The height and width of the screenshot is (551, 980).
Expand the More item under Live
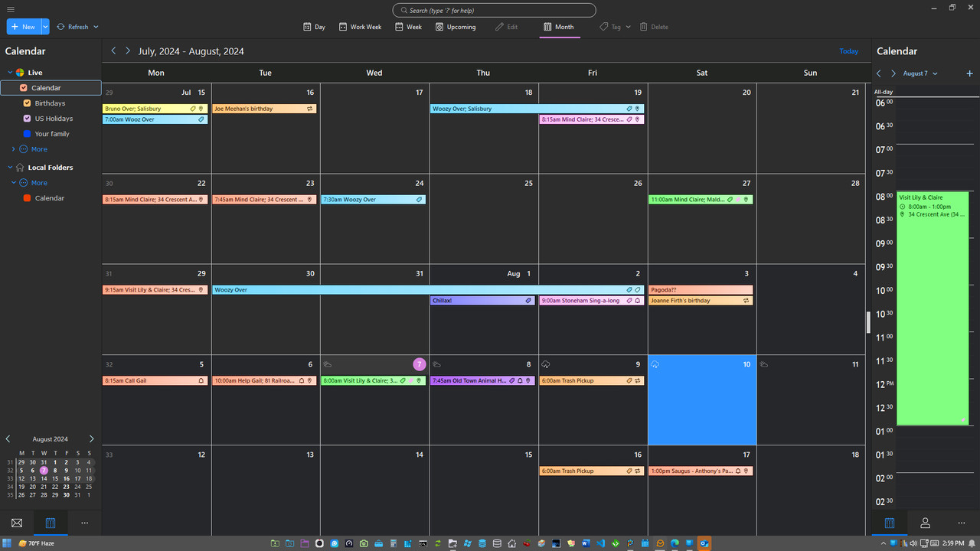click(x=13, y=148)
